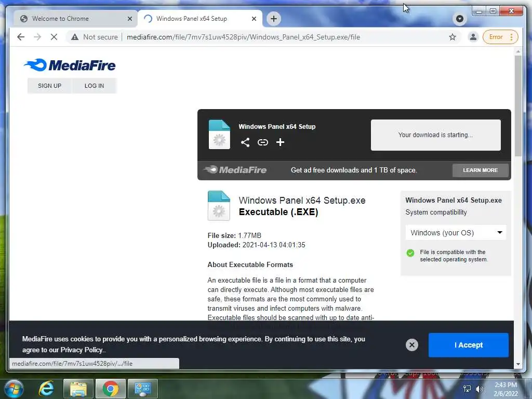The width and height of the screenshot is (532, 399).
Task: Go back with the browser back arrow
Action: (x=21, y=37)
